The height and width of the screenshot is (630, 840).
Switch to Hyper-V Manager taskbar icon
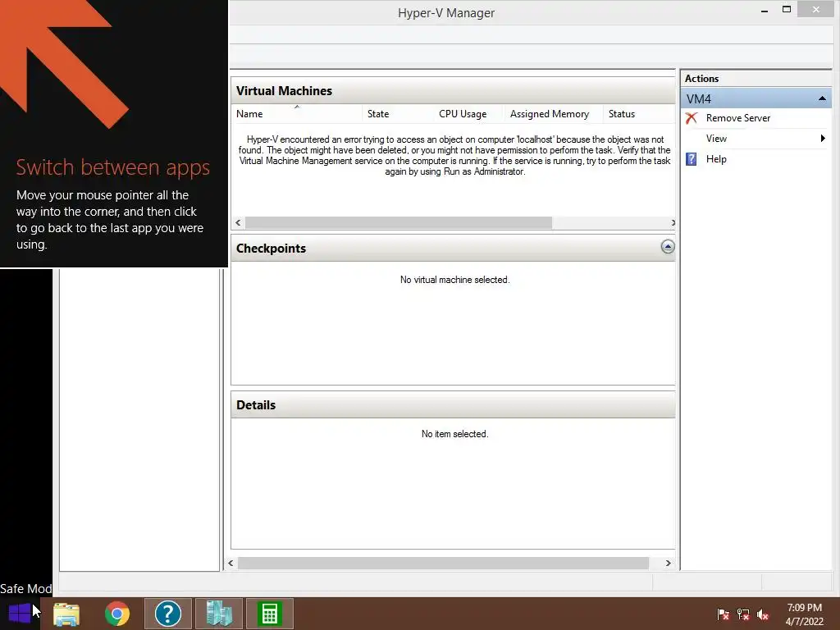point(218,614)
